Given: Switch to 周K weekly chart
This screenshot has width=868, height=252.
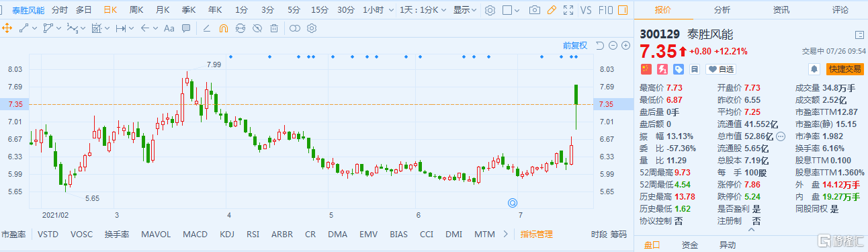Looking at the screenshot, I should pyautogui.click(x=136, y=10).
